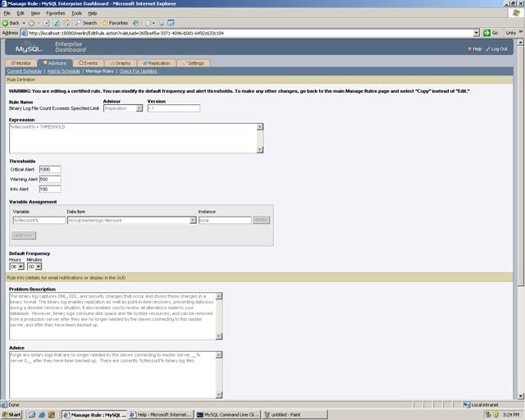Screen dimensions: 525x420
Task: Click the Critical Alert threshold field
Action: point(50,170)
